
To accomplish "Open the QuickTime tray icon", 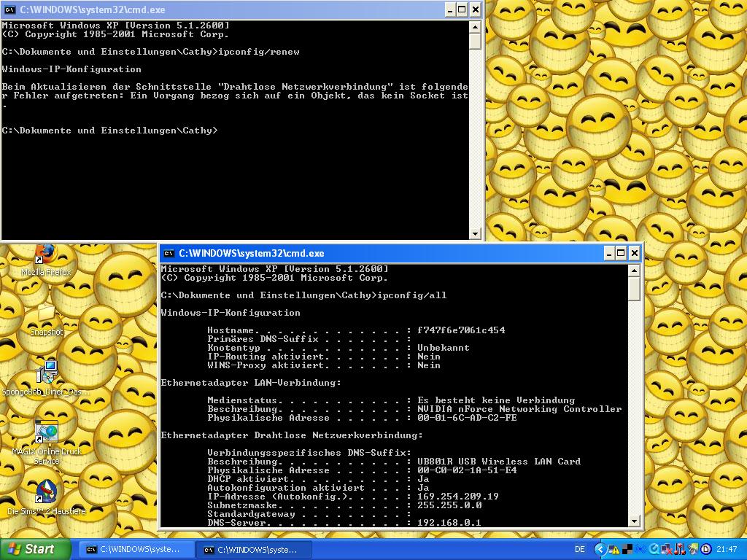I will [654, 550].
